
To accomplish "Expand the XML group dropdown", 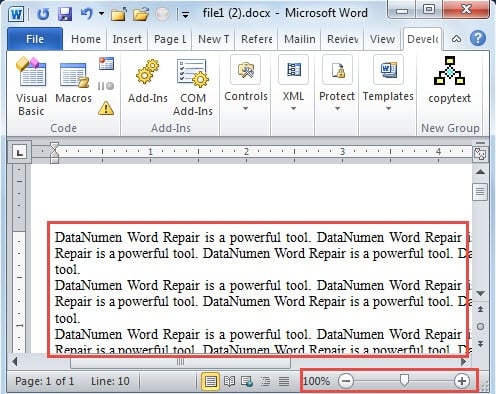I will [x=293, y=109].
